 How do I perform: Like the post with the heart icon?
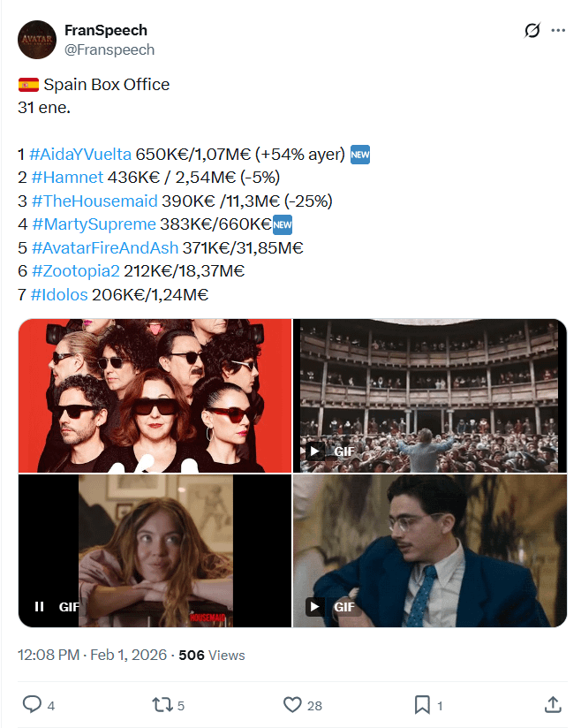pyautogui.click(x=292, y=704)
